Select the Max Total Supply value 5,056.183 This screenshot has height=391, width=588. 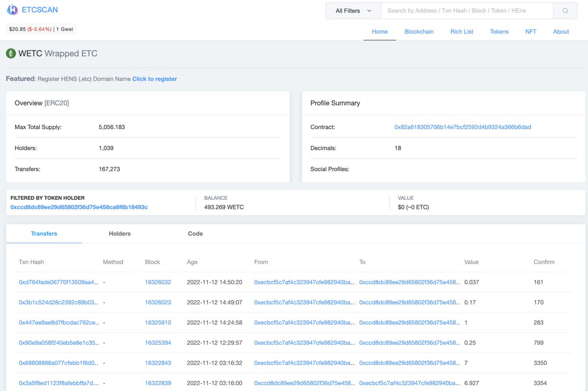tap(112, 127)
